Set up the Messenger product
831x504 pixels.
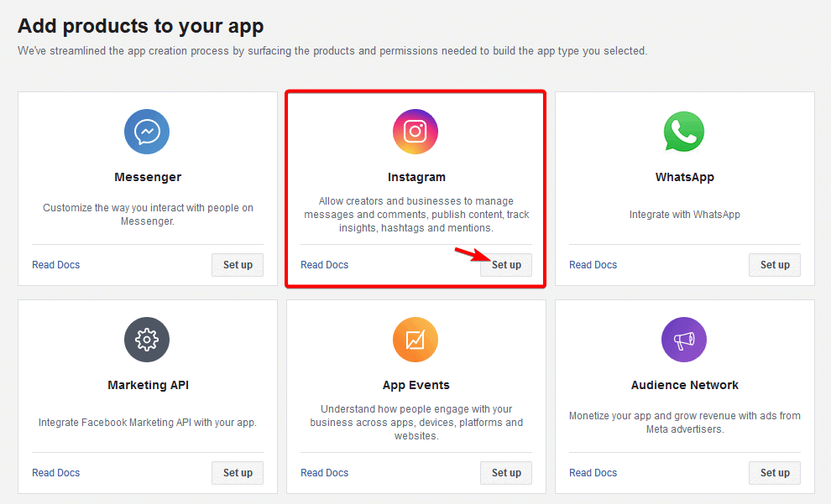[x=237, y=264]
